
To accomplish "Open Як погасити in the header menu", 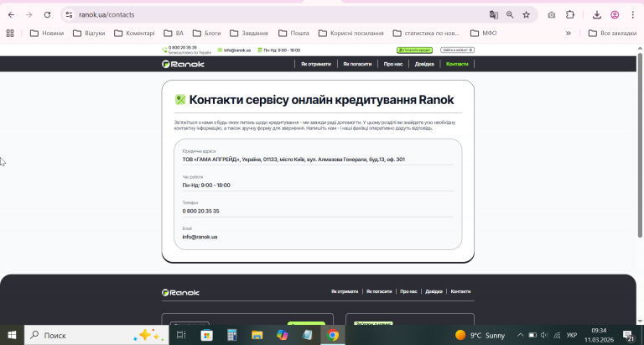I will coord(357,64).
